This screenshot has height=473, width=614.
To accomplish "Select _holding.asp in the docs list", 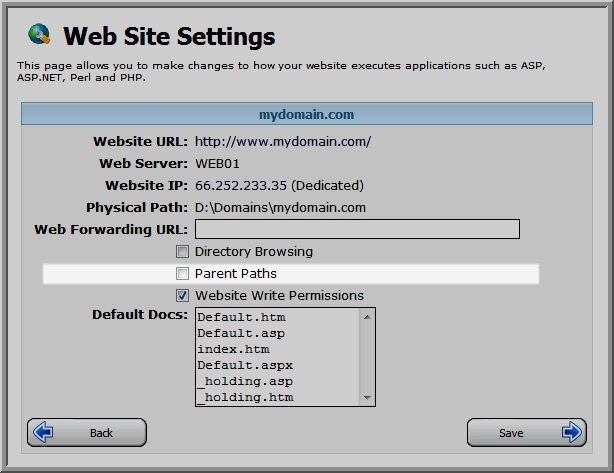I will 245,381.
